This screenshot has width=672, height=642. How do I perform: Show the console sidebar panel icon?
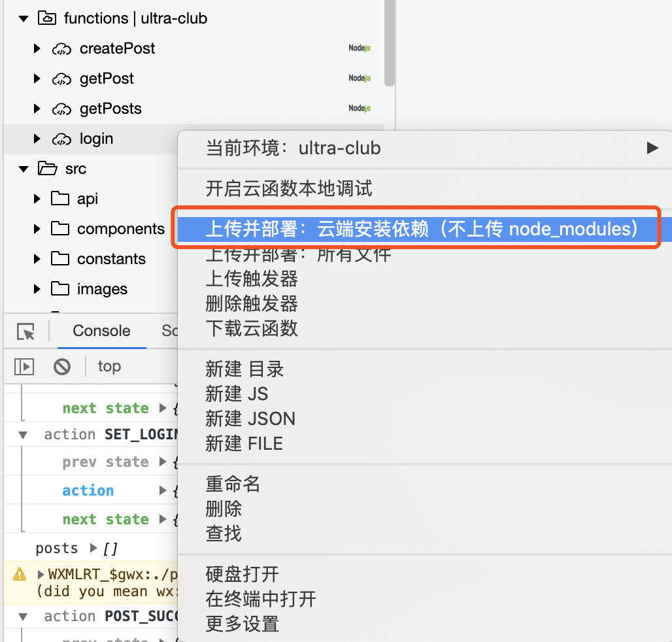24,367
